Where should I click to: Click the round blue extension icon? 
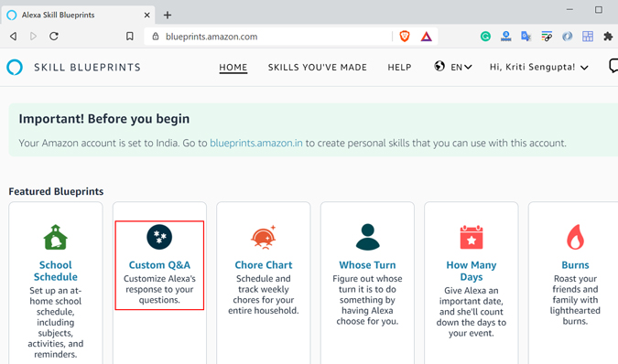567,37
